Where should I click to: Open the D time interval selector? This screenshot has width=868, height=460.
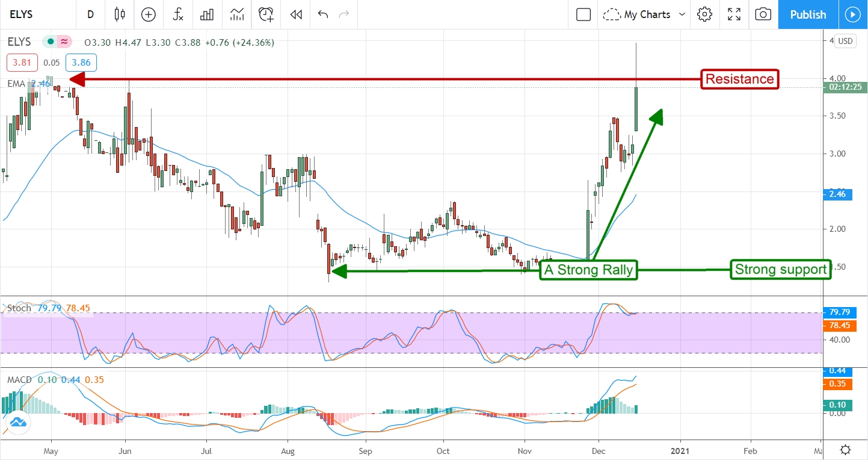[x=90, y=14]
